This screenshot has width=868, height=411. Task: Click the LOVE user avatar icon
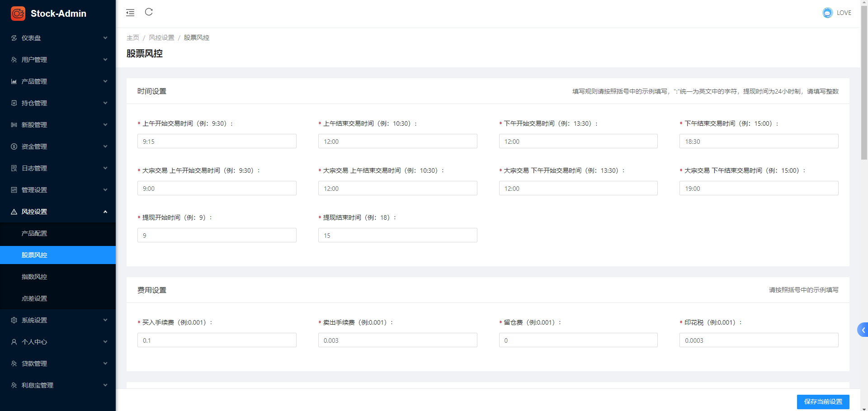[x=827, y=13]
